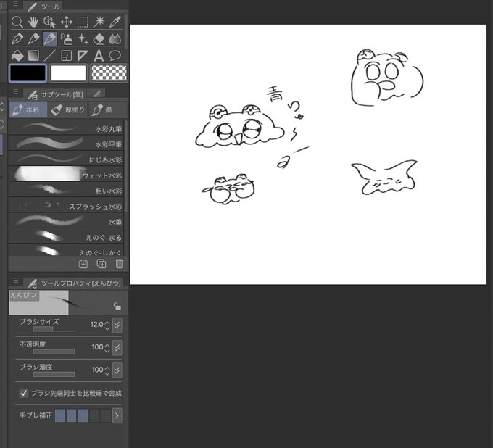Select the 粗い水彩 brush
The width and height of the screenshot is (493, 448).
(x=67, y=189)
